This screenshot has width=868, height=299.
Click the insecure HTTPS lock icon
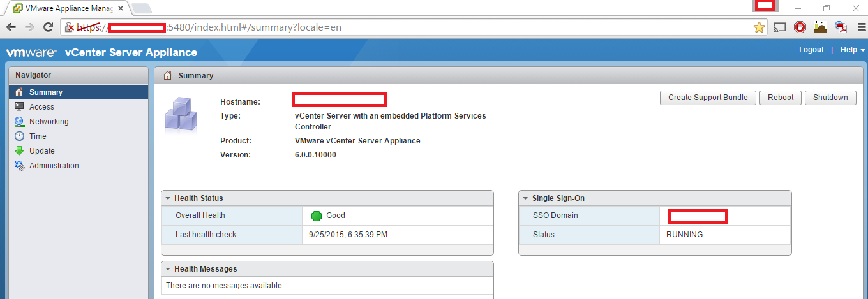70,27
